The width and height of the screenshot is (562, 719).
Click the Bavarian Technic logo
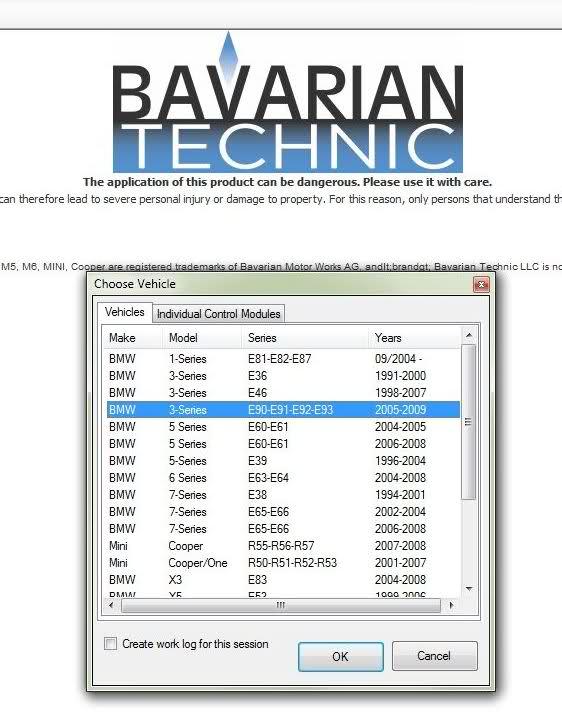(288, 103)
